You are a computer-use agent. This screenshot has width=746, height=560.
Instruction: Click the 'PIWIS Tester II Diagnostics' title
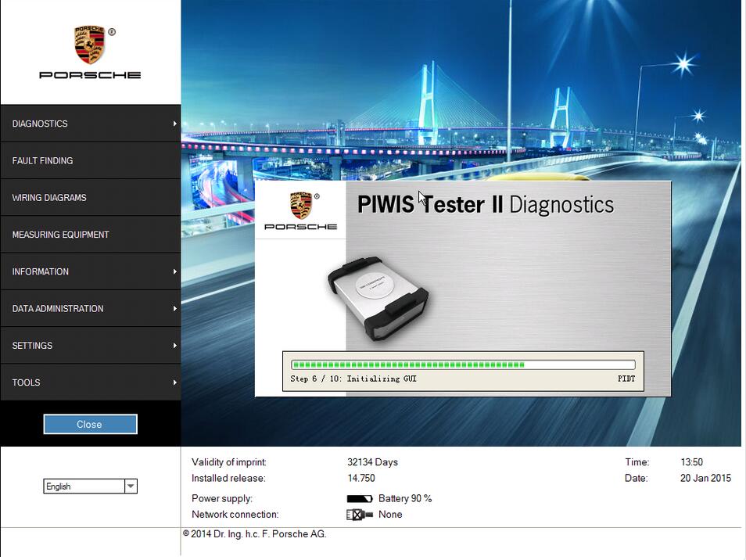coord(486,205)
